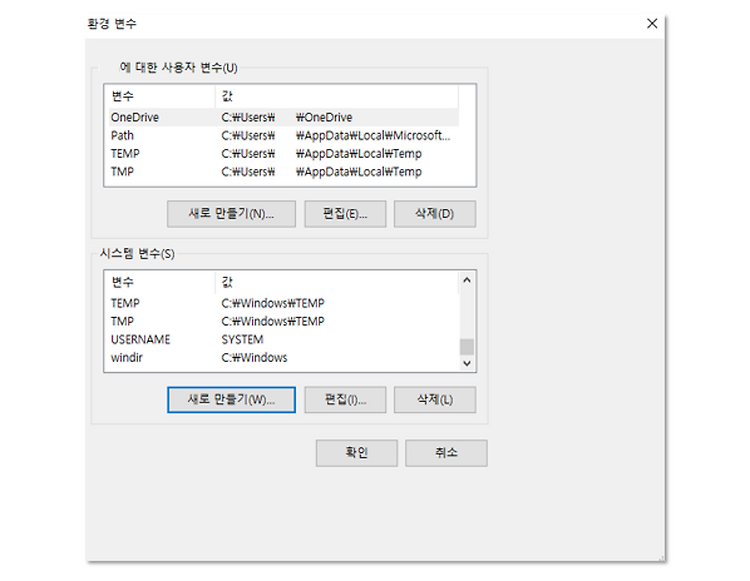Click 삭제(L) button for system variables
This screenshot has width=750, height=581.
coord(435,400)
